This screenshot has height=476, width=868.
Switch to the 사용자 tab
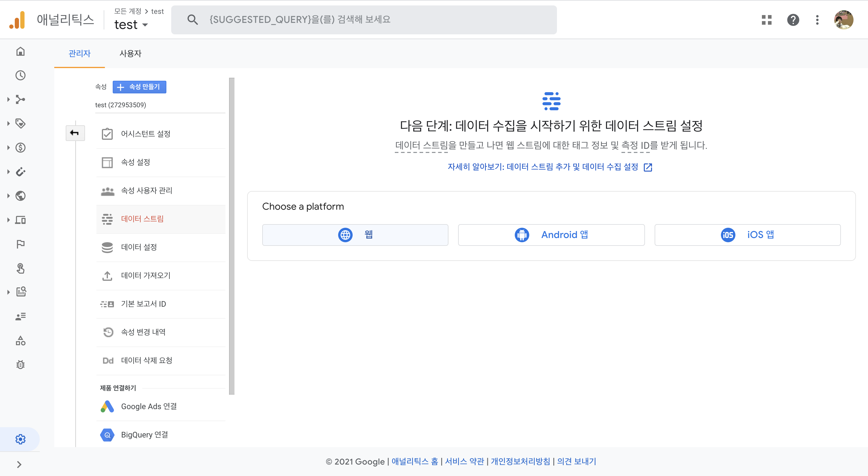coord(131,54)
